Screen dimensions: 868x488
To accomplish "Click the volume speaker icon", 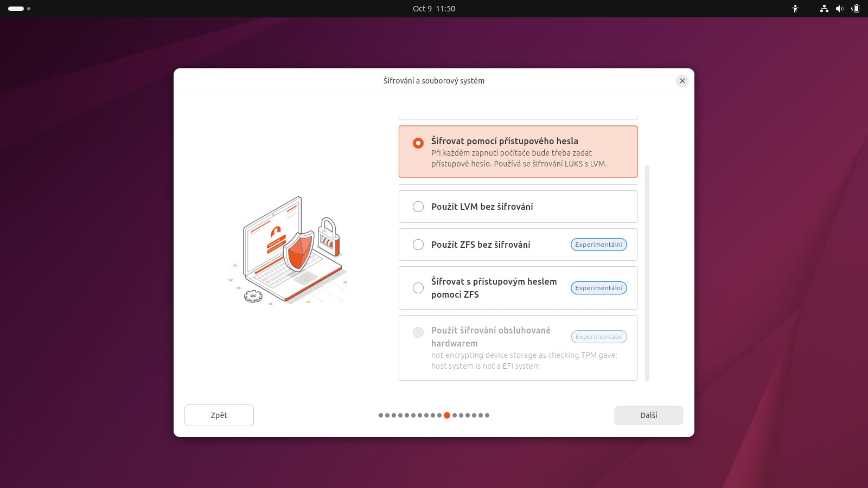I will pyautogui.click(x=840, y=9).
